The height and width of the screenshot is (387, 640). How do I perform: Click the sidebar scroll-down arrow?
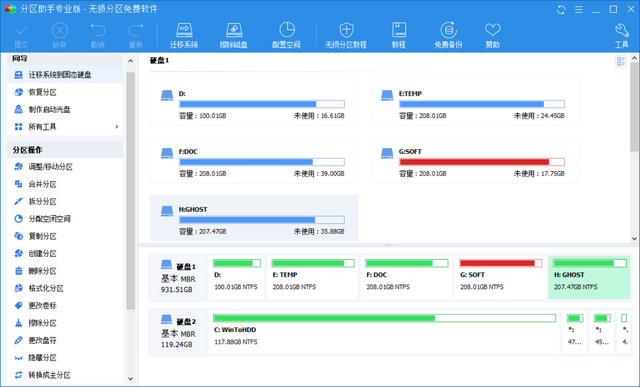pyautogui.click(x=131, y=379)
